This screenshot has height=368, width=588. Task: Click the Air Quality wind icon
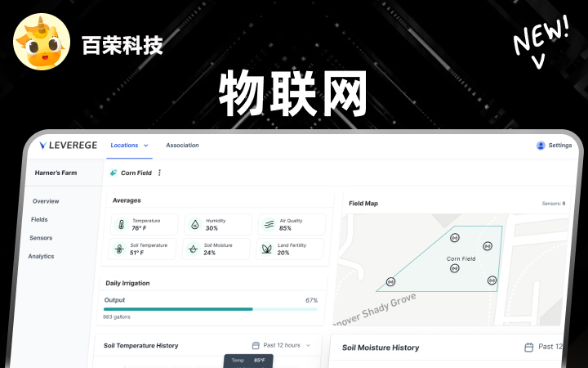tap(268, 224)
